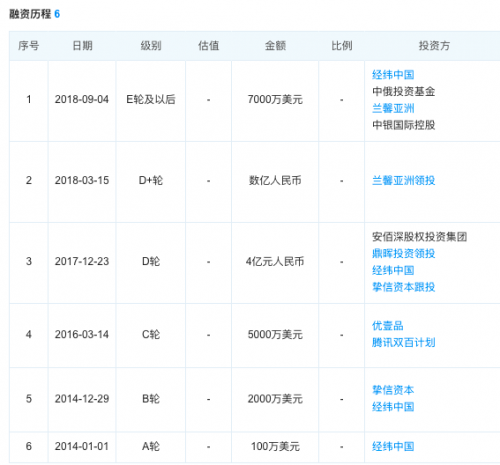
Task: Select the 2017-12-23 date cell
Action: coord(82,261)
